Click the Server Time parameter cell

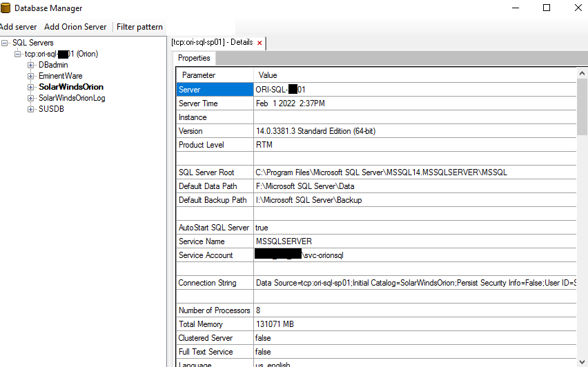point(215,103)
